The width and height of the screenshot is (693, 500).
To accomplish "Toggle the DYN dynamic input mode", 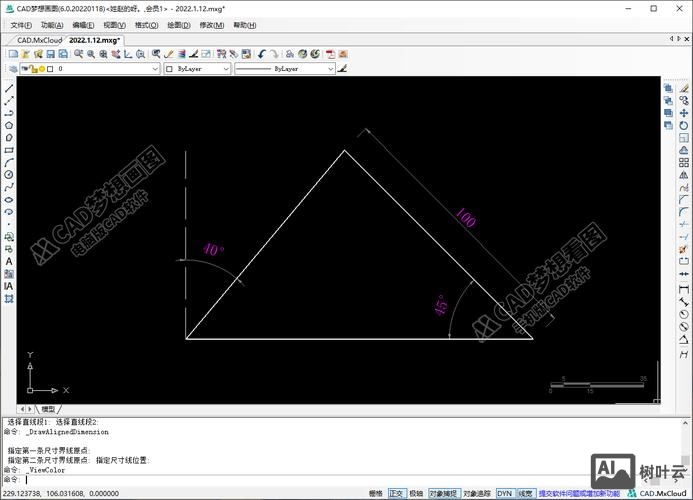I will click(x=504, y=493).
